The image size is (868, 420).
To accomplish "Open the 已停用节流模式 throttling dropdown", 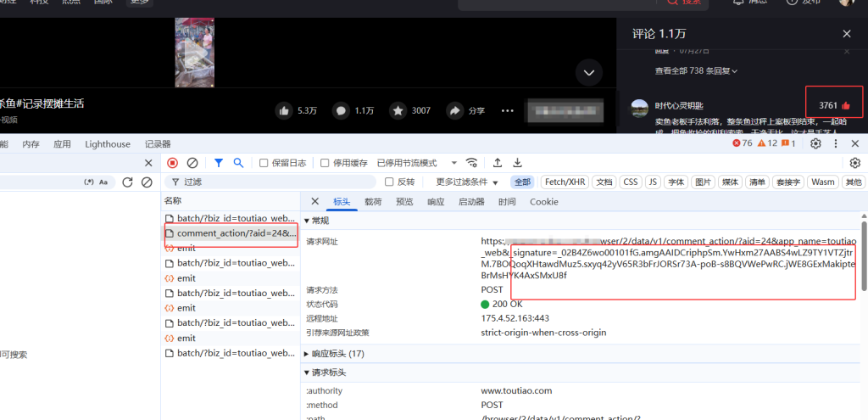I will pos(417,163).
